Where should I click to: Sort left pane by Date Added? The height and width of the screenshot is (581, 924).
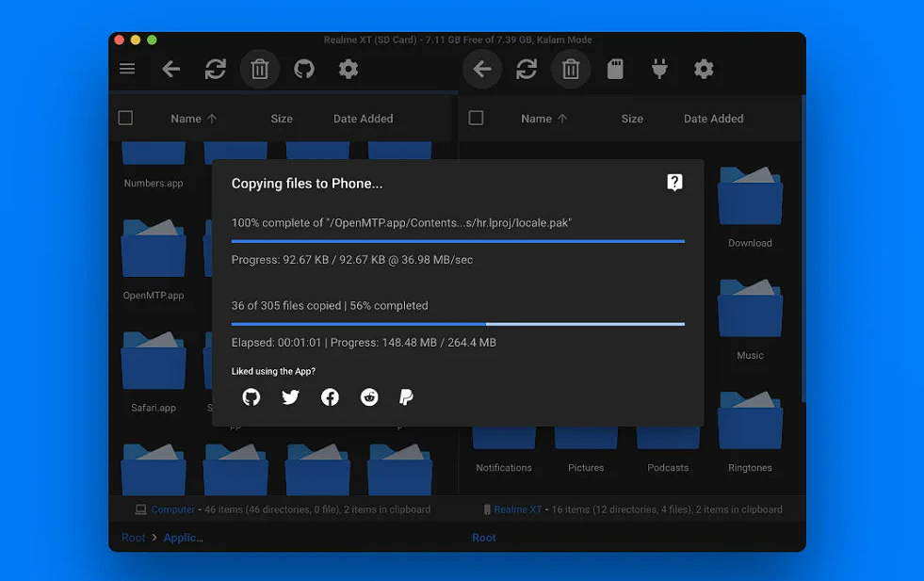tap(363, 119)
